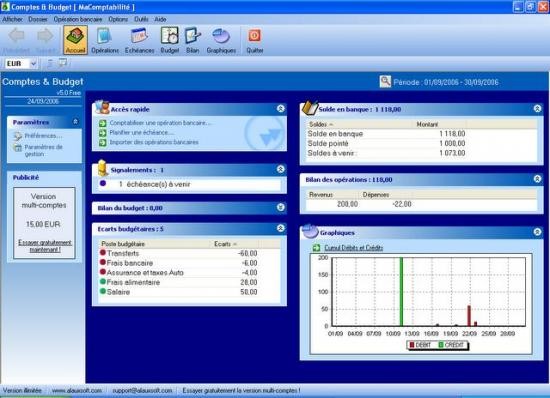Collapse the Ecarts budgétaires panel
This screenshot has height=398, width=550.
tap(281, 228)
